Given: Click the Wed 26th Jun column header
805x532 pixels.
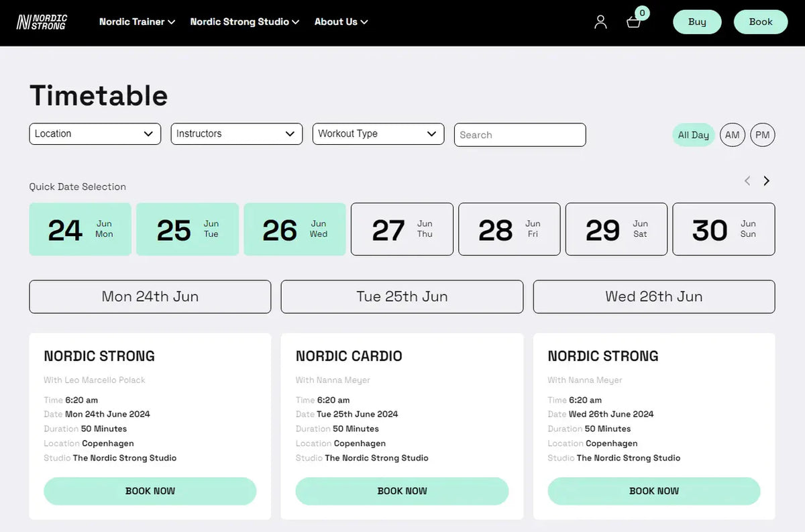Looking at the screenshot, I should 654,297.
